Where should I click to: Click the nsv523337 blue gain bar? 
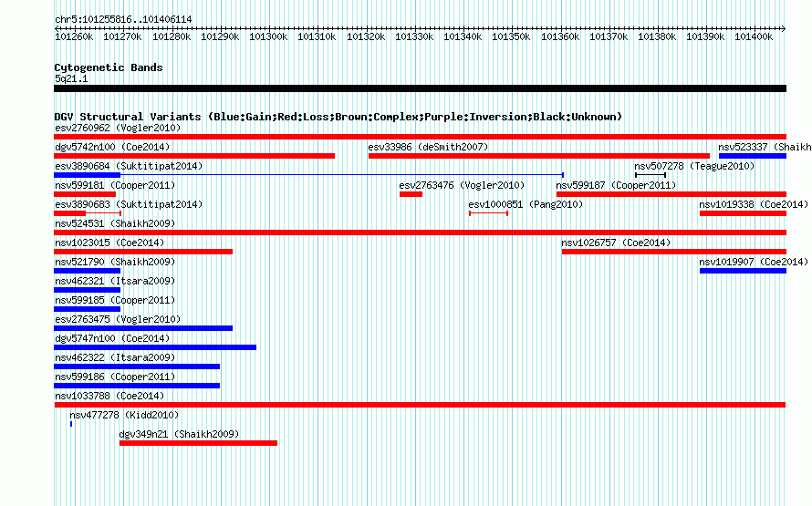753,156
